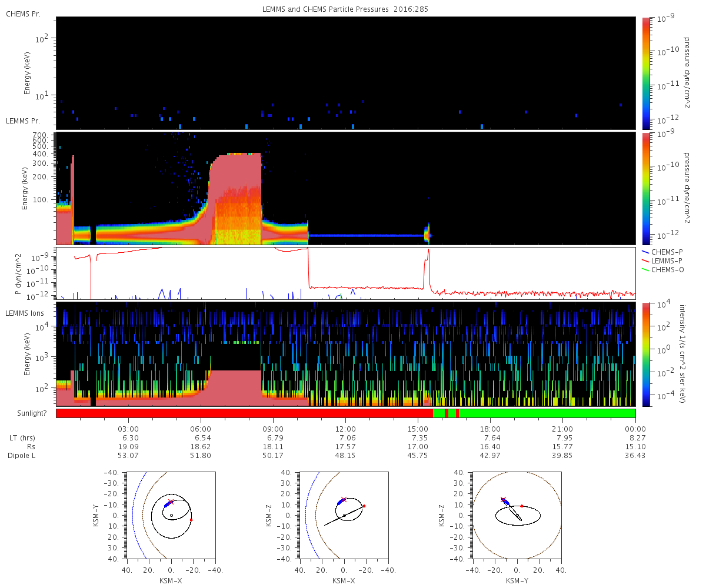Click the CHEMS-P blue legend marker
Screen dimensions: 706x588
[645, 252]
